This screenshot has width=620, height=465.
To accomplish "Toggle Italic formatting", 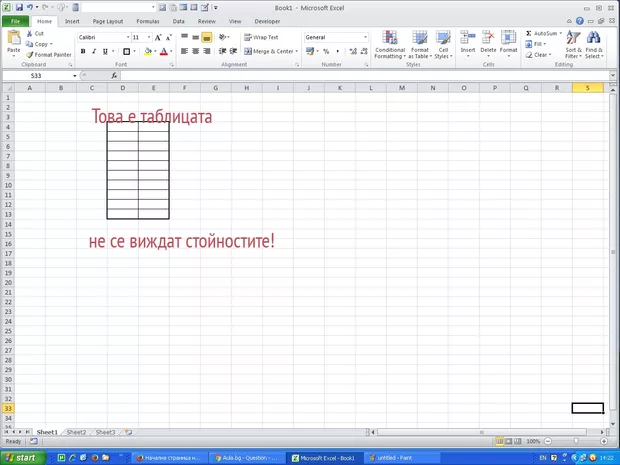I will point(94,52).
